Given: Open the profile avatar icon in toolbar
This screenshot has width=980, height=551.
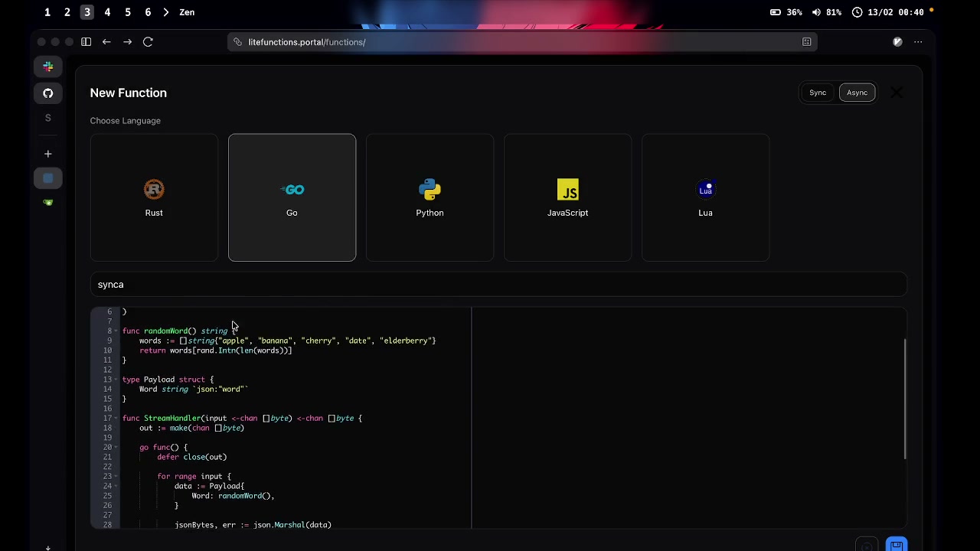Looking at the screenshot, I should [897, 42].
